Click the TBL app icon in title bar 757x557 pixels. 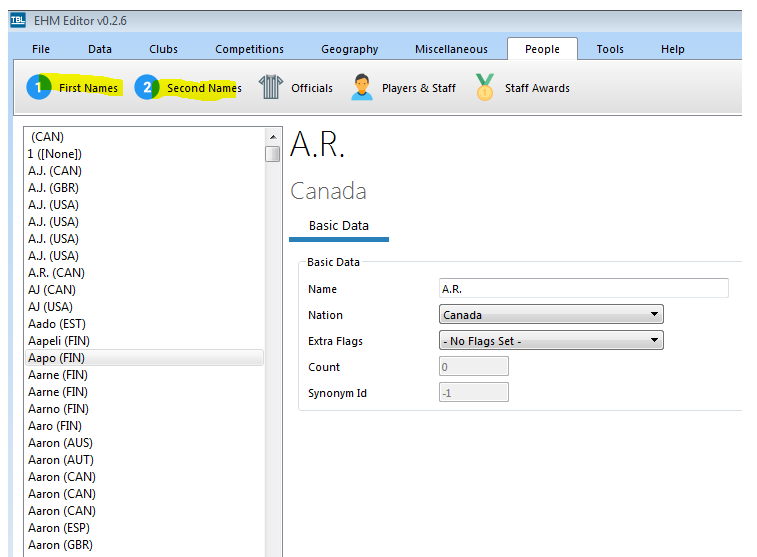click(x=18, y=21)
